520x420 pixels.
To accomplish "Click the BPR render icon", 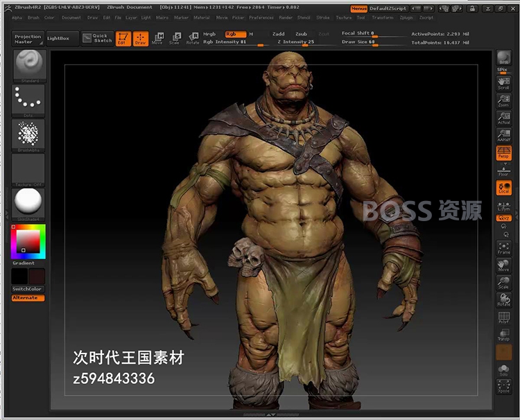I will click(x=504, y=58).
